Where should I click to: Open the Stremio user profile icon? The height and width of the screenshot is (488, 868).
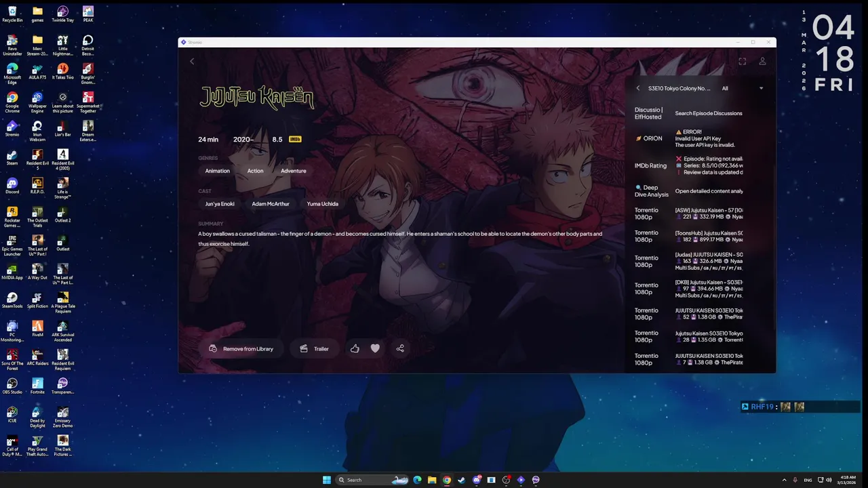tap(762, 61)
